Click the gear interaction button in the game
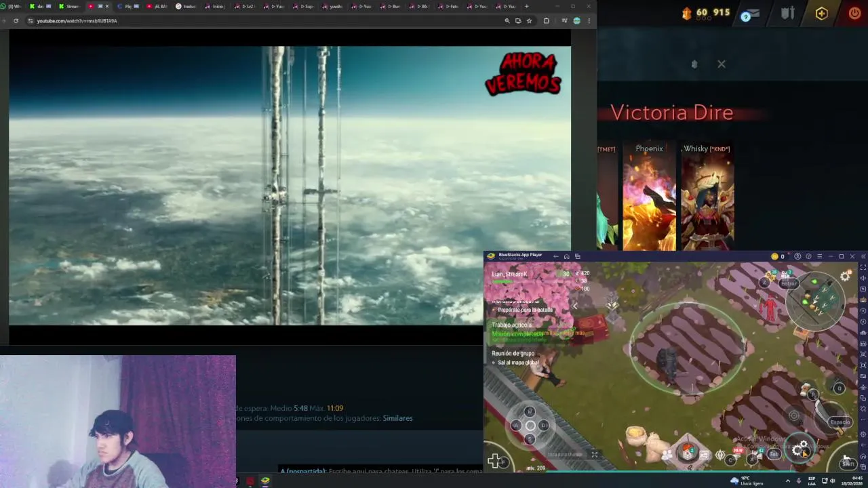Viewport: 868px width, 488px height. pyautogui.click(x=802, y=449)
